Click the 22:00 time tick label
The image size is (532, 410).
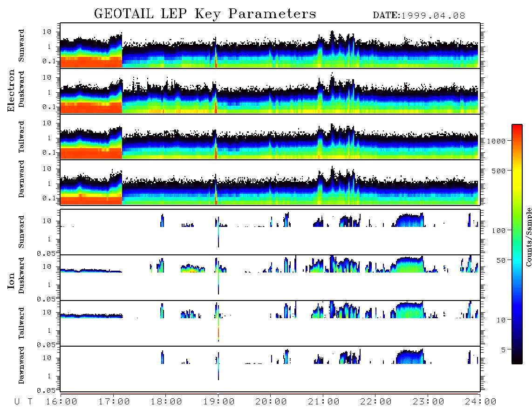376,402
